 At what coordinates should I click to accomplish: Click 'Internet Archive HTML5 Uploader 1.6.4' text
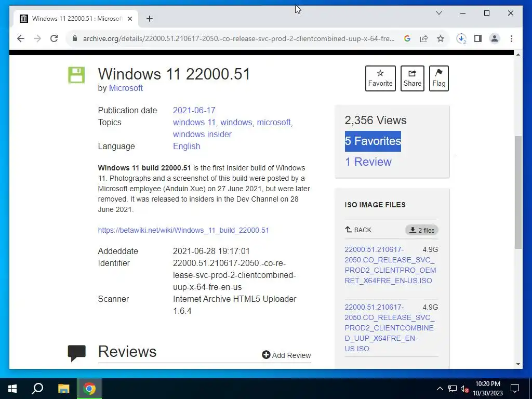(x=235, y=304)
